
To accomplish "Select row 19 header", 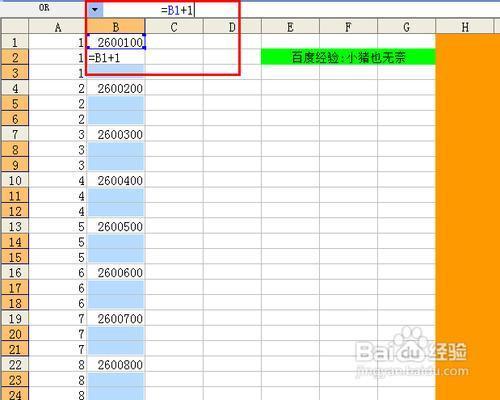I will click(15, 318).
